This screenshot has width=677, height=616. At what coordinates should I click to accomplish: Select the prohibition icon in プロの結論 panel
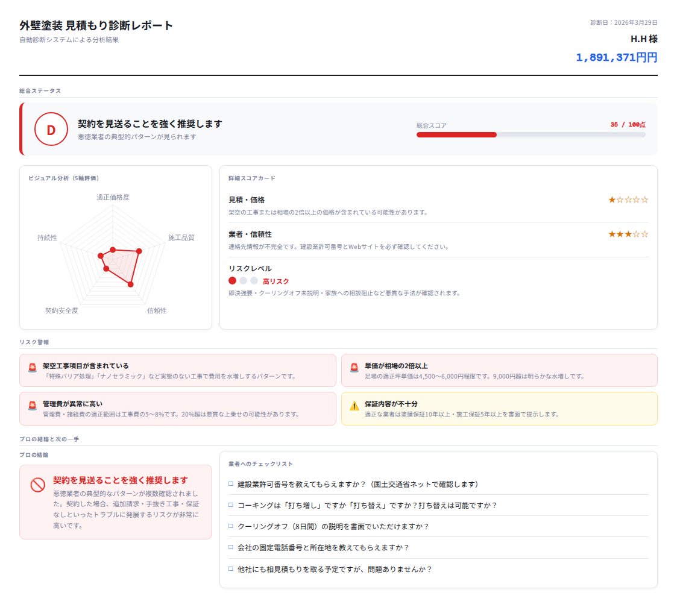click(37, 482)
